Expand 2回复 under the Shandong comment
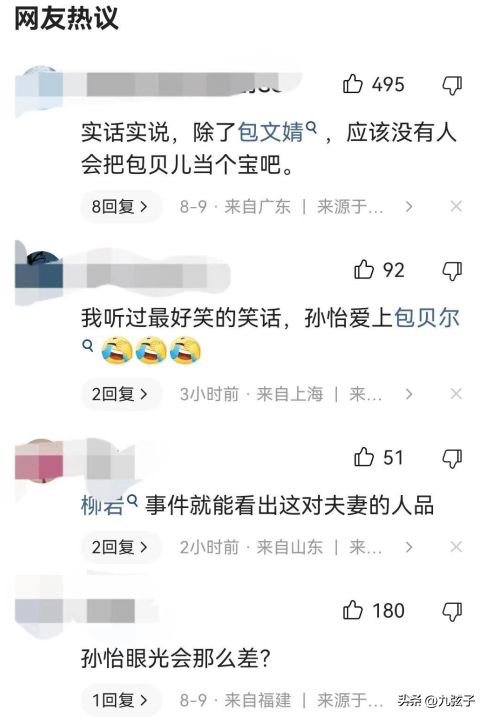Screen dimensions: 486x718 pyautogui.click(x=121, y=547)
